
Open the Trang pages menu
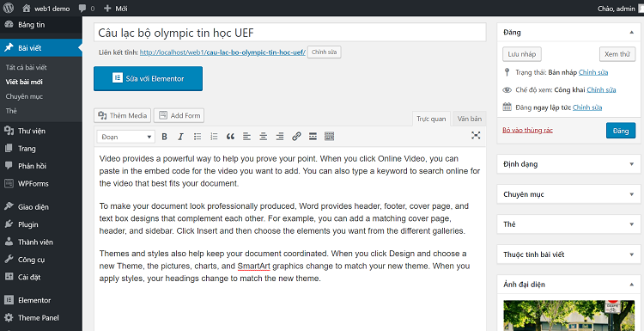(x=41, y=149)
